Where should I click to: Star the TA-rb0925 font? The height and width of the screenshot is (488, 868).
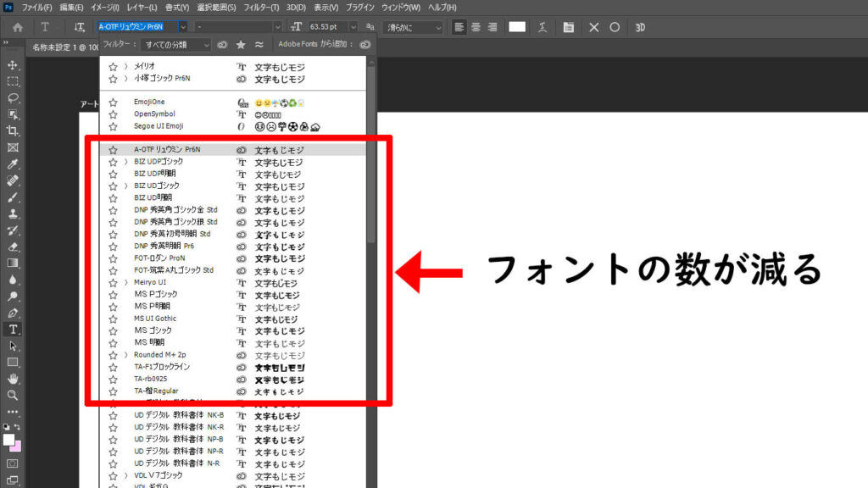(x=113, y=379)
